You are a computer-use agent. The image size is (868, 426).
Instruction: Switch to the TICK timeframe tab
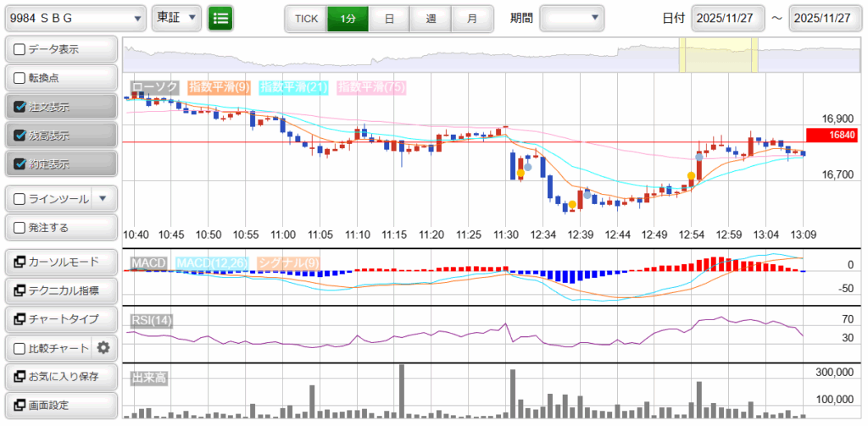[x=306, y=18]
